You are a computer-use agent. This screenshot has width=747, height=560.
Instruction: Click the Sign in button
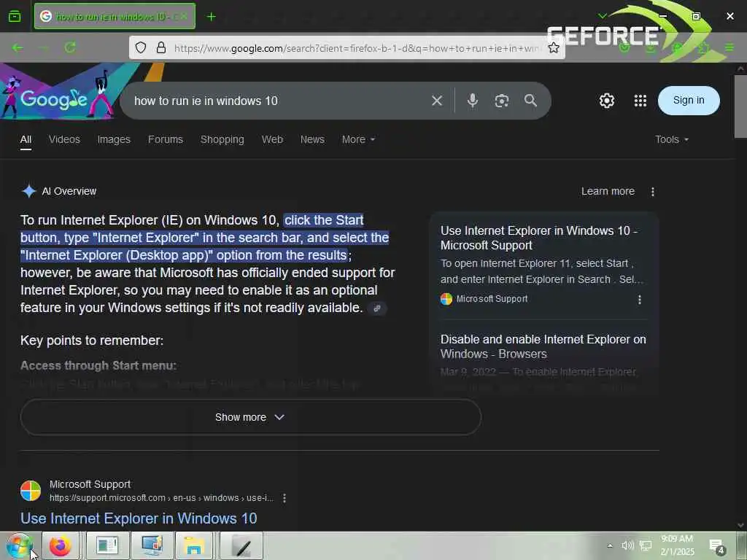pos(689,101)
